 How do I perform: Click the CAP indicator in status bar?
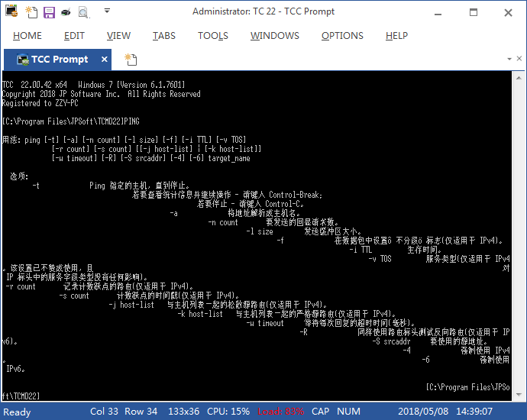(x=320, y=412)
